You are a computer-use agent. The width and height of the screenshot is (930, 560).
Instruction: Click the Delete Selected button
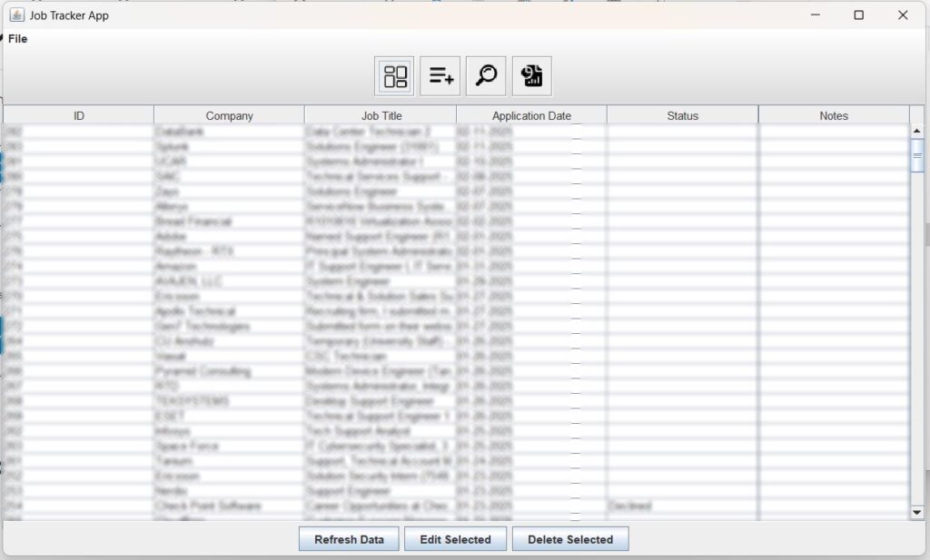point(570,539)
